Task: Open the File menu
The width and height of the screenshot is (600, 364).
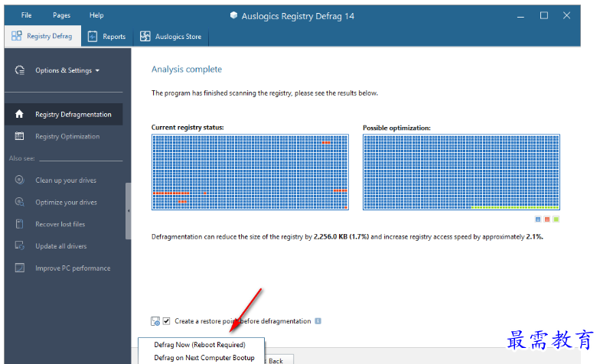Action: pyautogui.click(x=26, y=15)
